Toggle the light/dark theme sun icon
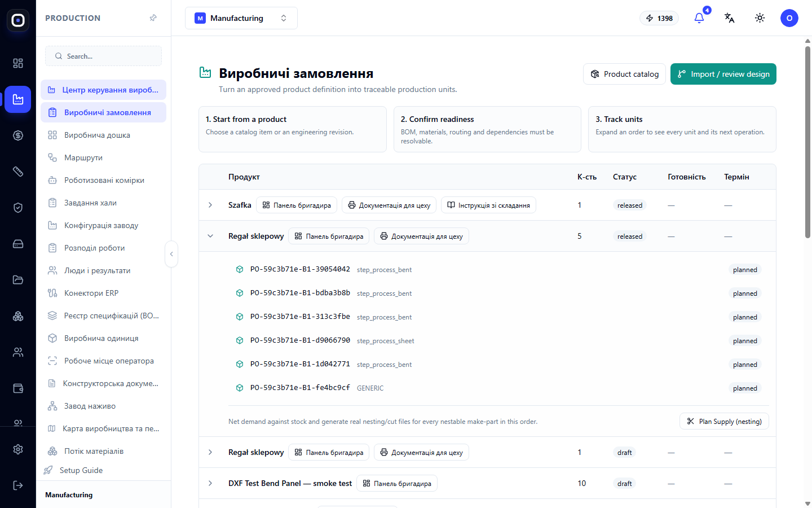This screenshot has height=508, width=812. click(760, 18)
